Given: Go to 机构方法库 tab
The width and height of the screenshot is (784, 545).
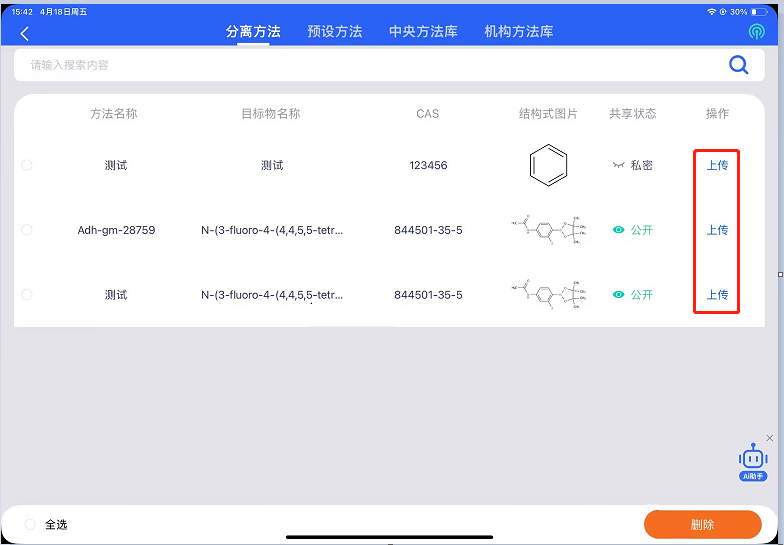Looking at the screenshot, I should pos(518,32).
